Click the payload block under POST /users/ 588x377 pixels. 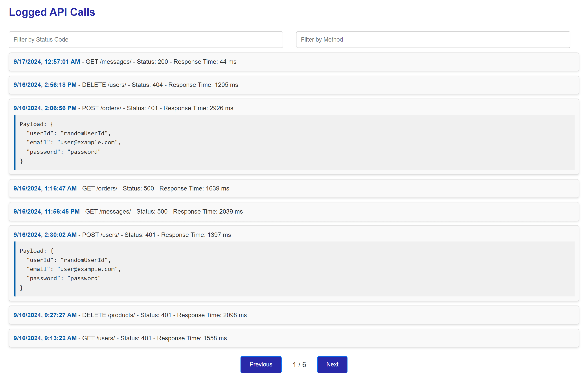(x=294, y=269)
